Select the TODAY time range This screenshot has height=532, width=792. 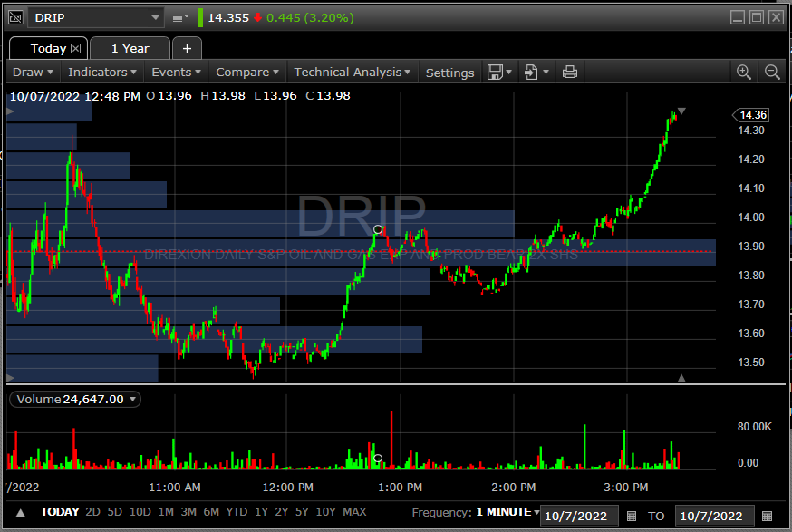coord(60,512)
